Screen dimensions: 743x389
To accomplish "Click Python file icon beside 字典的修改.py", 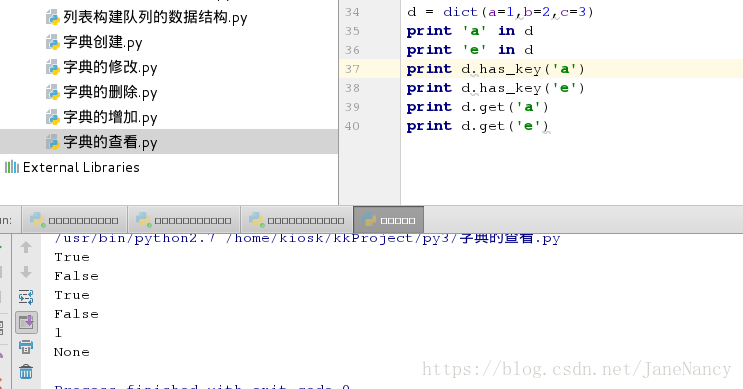I will click(53, 67).
